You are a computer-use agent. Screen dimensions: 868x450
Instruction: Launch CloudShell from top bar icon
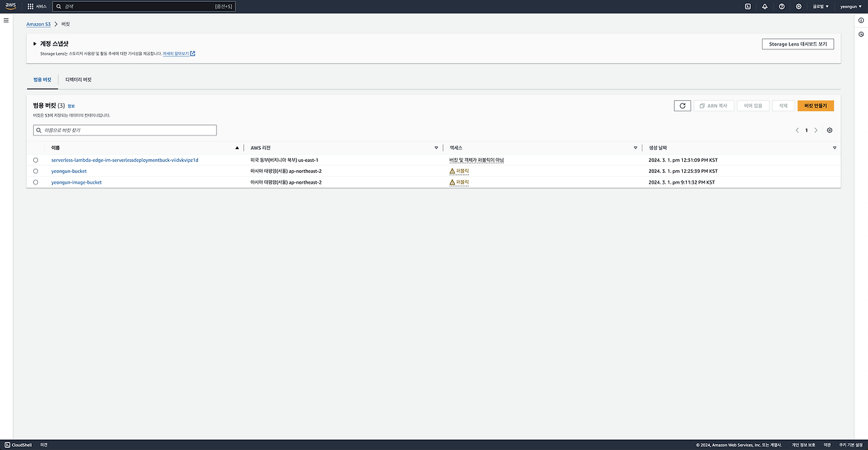click(x=747, y=6)
